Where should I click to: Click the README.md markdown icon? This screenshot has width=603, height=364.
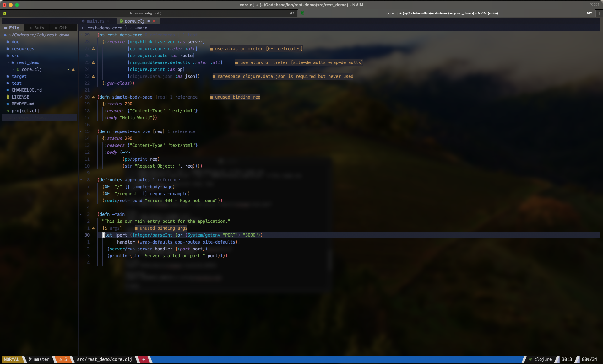[8, 104]
